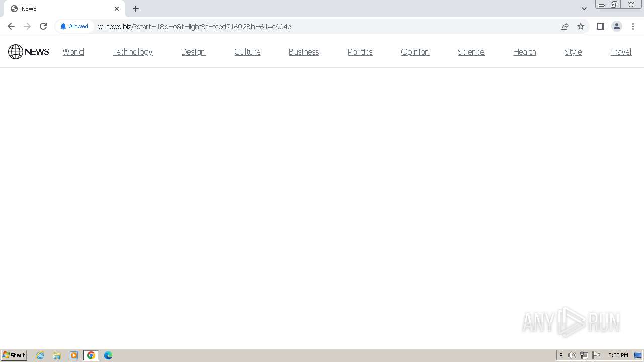
Task: Reload the current page
Action: click(x=43, y=26)
